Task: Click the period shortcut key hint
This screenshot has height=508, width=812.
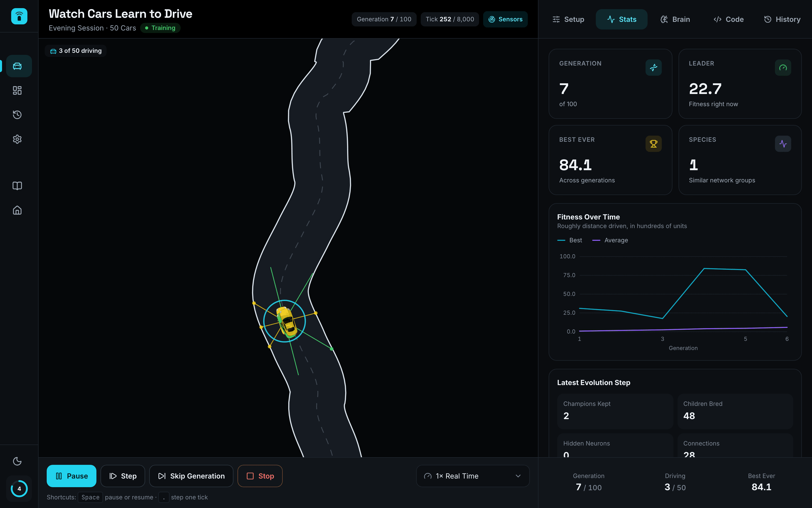Action: [164, 497]
